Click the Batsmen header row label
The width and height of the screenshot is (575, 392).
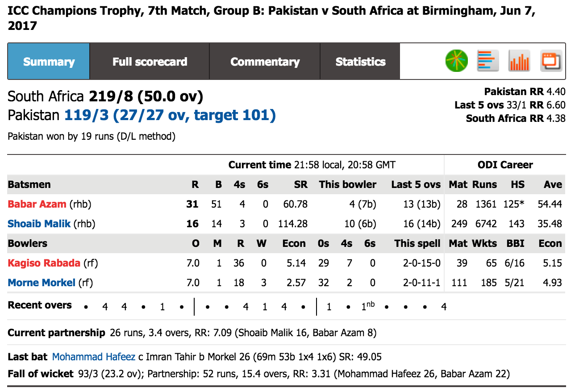point(29,184)
